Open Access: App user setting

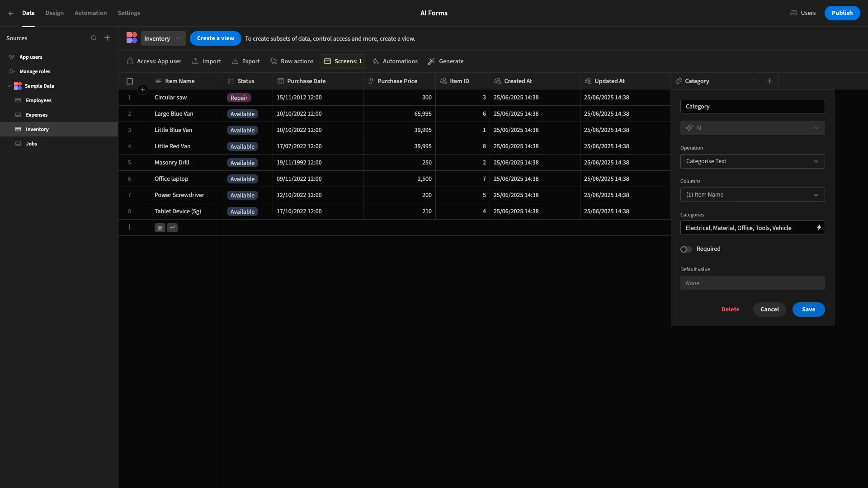pyautogui.click(x=154, y=61)
